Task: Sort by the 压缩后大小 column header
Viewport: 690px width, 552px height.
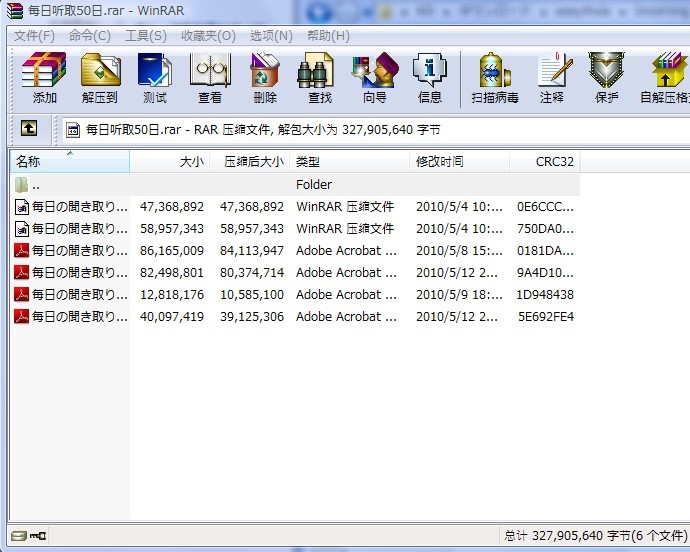Action: click(x=250, y=162)
